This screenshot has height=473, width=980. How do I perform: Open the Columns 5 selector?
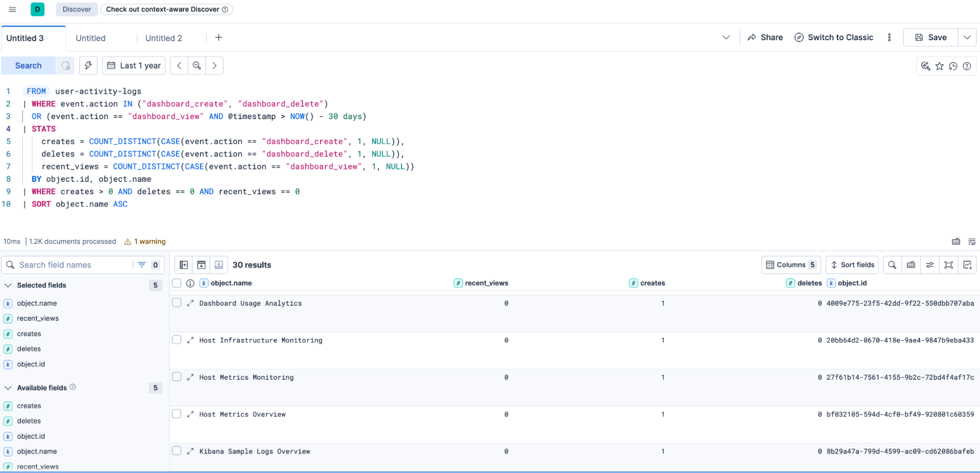[791, 265]
